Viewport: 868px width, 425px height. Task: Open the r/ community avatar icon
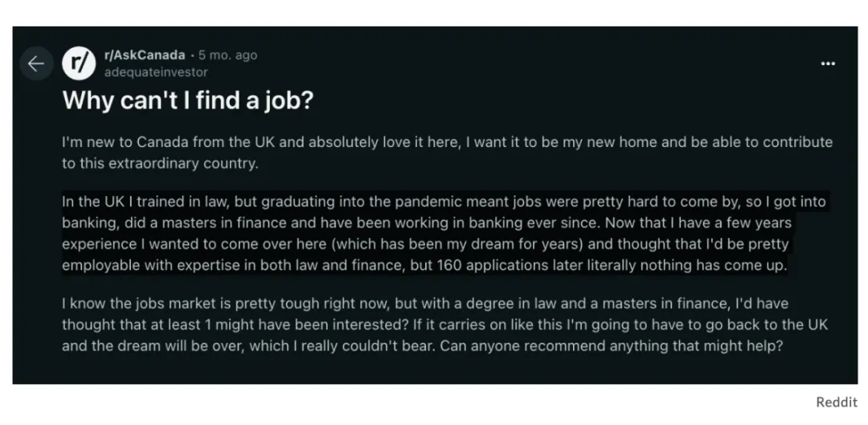tap(79, 63)
